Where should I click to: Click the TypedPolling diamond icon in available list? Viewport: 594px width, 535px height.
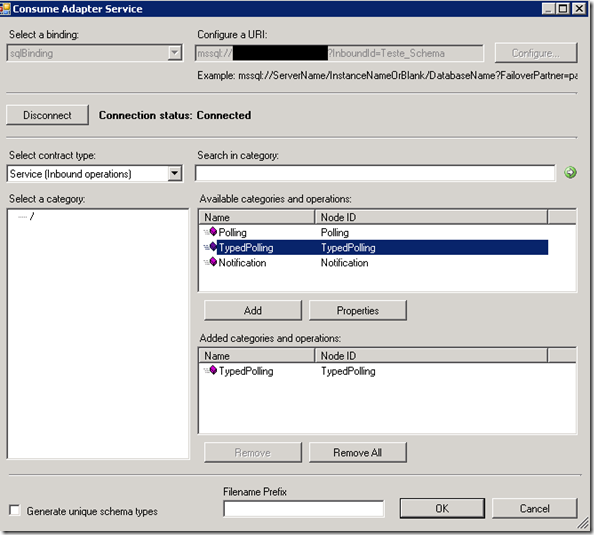pyautogui.click(x=213, y=247)
